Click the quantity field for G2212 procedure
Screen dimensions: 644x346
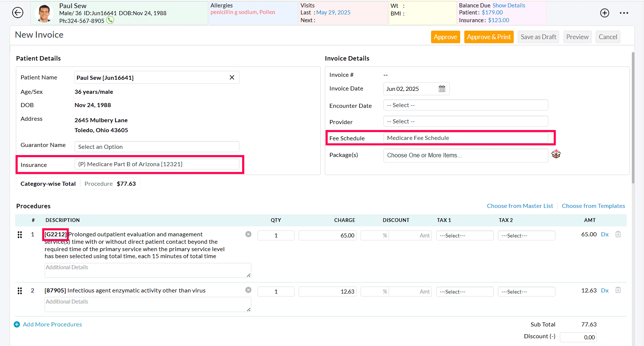[276, 236]
